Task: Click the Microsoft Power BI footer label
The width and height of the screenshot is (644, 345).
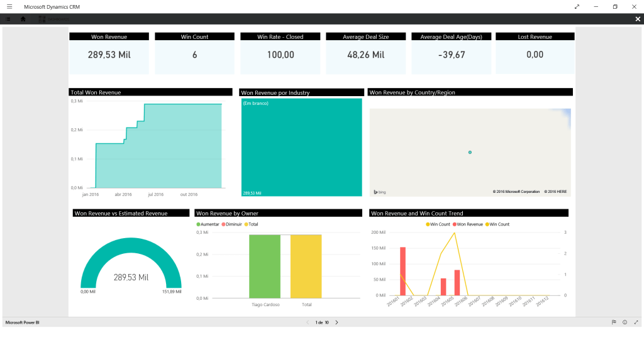Action: (22, 322)
